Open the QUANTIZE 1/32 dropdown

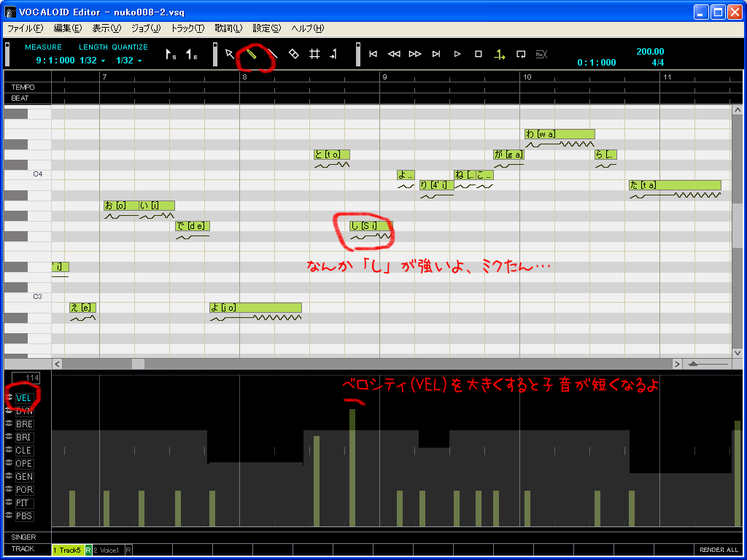[128, 61]
